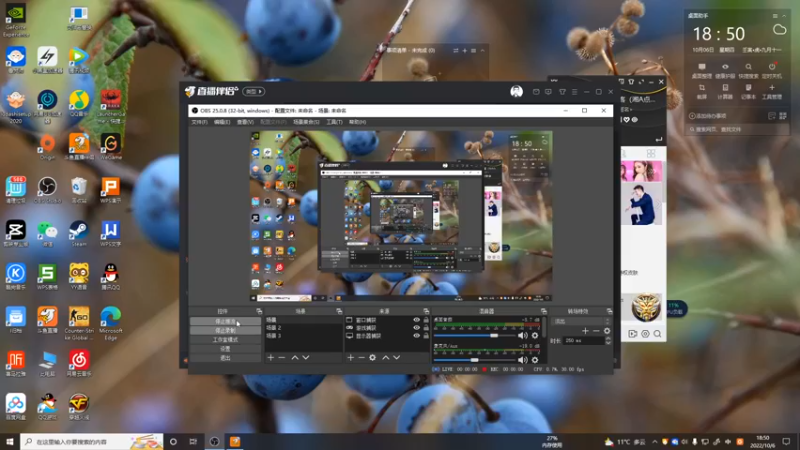Show hidden system tray icons chevron
Screen dimensions: 800x450
[655, 442]
